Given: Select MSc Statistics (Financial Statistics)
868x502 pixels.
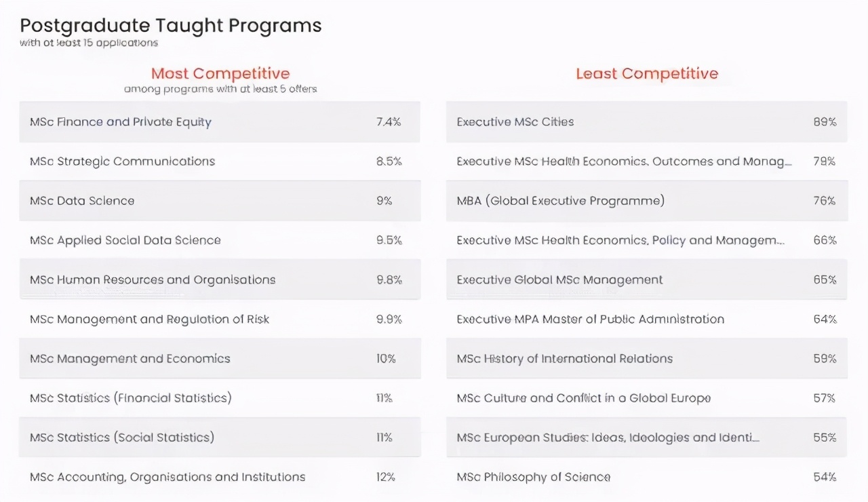Looking at the screenshot, I should [x=131, y=398].
